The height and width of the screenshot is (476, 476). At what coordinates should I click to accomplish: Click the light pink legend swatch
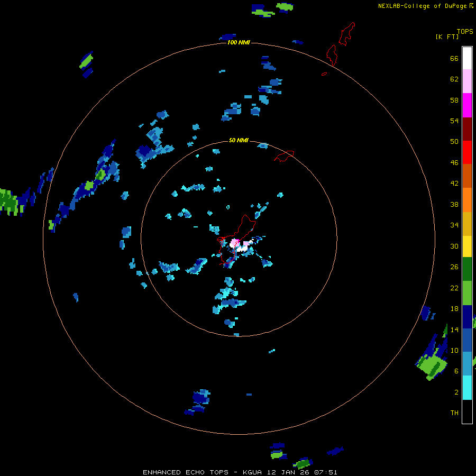[x=467, y=81]
